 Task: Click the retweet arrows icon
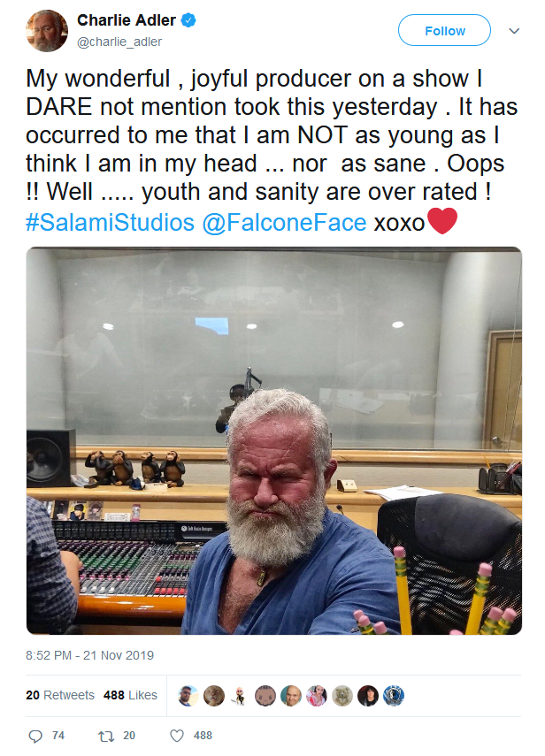pos(106,736)
